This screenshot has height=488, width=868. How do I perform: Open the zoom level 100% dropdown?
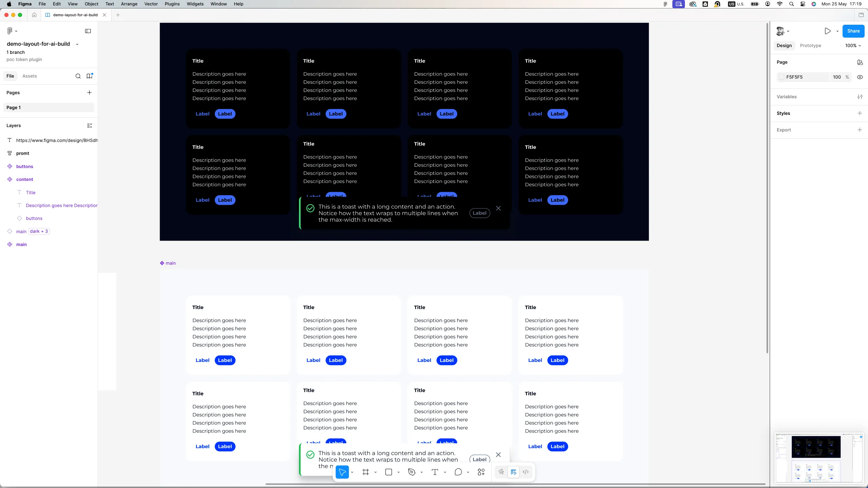coord(853,45)
